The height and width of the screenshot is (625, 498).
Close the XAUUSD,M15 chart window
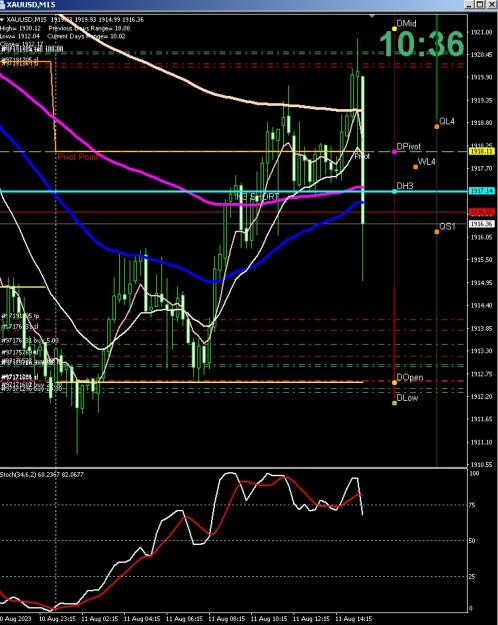pyautogui.click(x=491, y=4)
